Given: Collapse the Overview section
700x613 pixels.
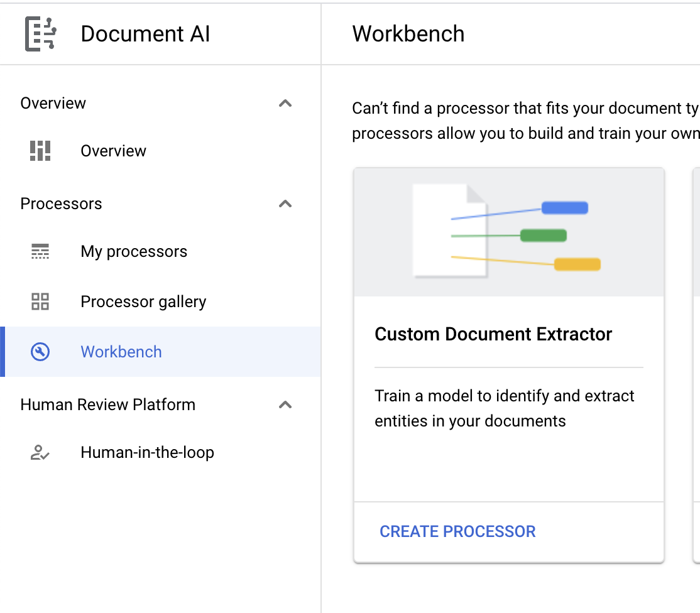Looking at the screenshot, I should coord(286,103).
